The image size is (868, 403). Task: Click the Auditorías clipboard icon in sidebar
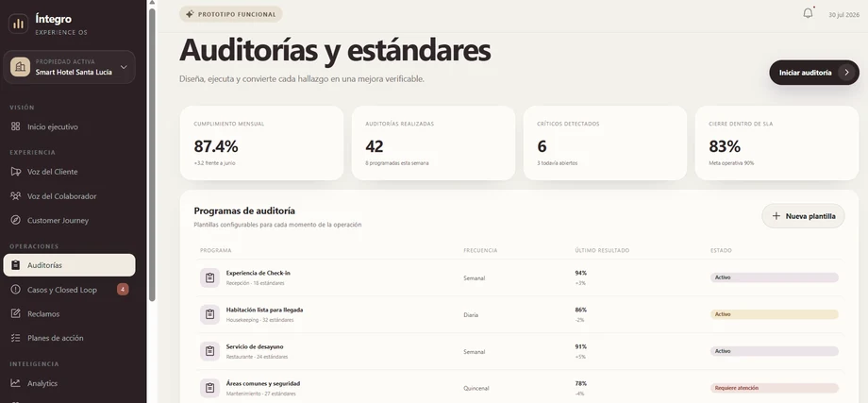click(x=15, y=265)
